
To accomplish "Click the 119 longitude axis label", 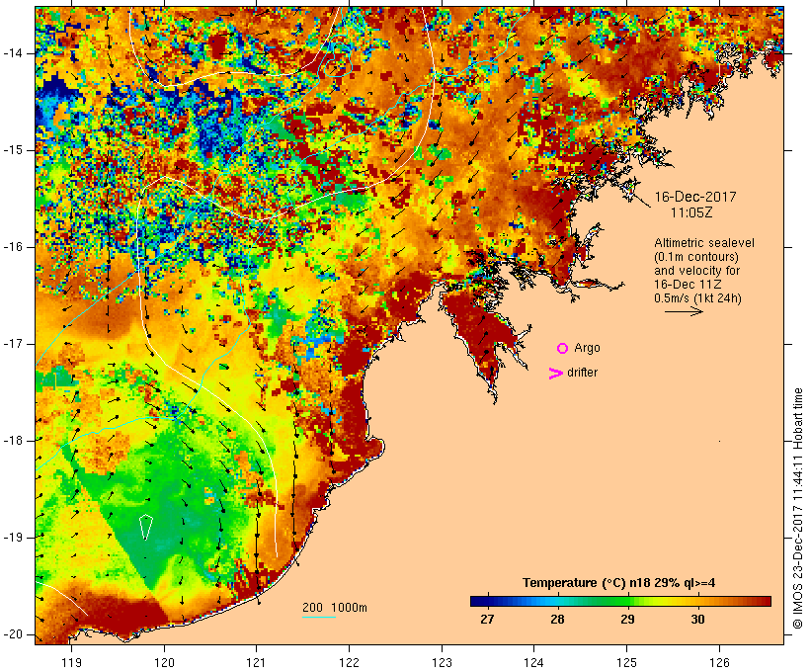I will click(x=72, y=662).
